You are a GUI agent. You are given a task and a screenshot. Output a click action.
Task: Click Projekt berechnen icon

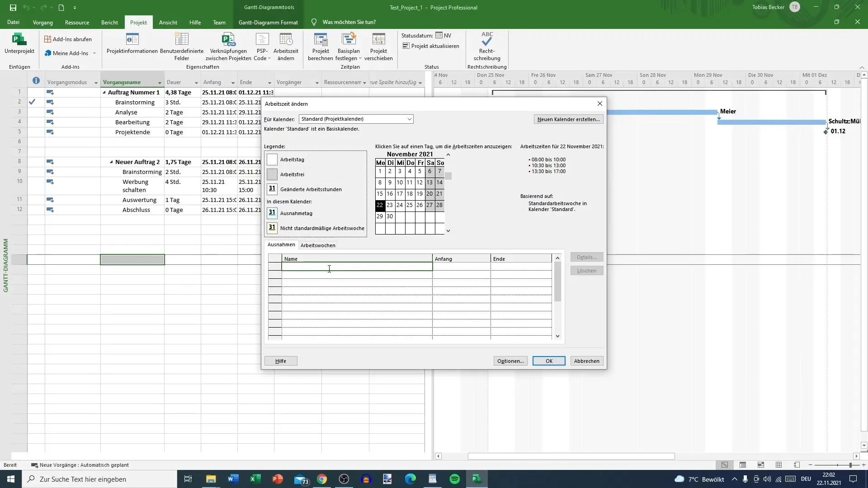(x=321, y=40)
